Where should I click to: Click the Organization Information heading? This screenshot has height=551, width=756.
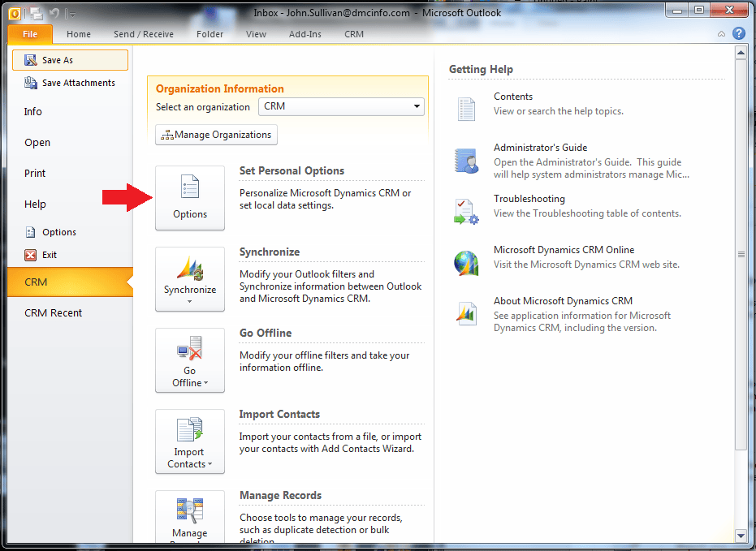pyautogui.click(x=220, y=88)
